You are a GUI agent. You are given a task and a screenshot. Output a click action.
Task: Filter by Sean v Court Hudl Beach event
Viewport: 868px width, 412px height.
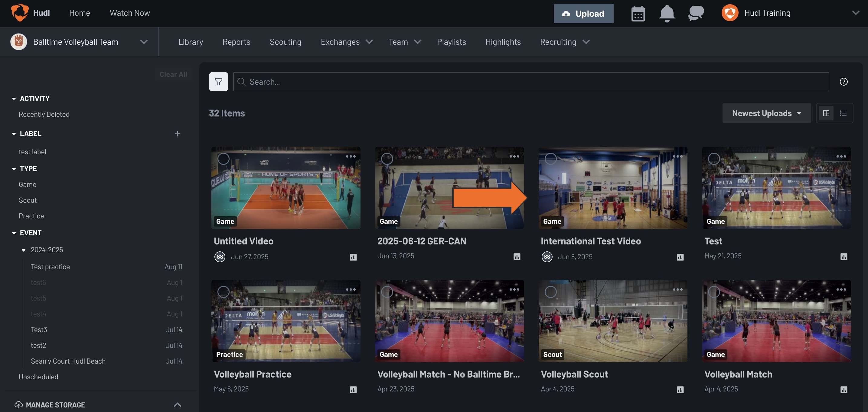point(68,361)
